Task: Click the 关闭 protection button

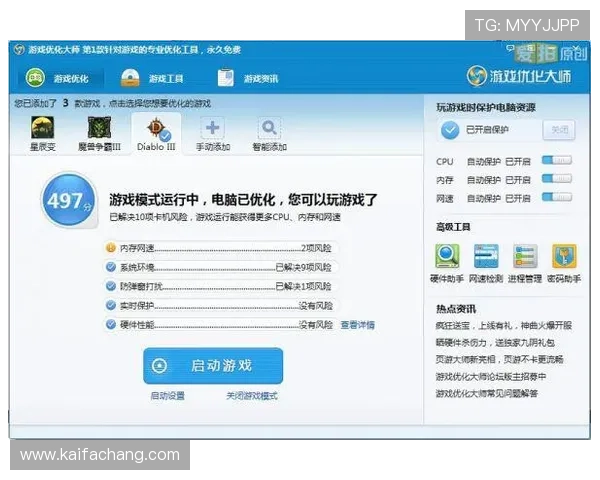Action: point(559,130)
